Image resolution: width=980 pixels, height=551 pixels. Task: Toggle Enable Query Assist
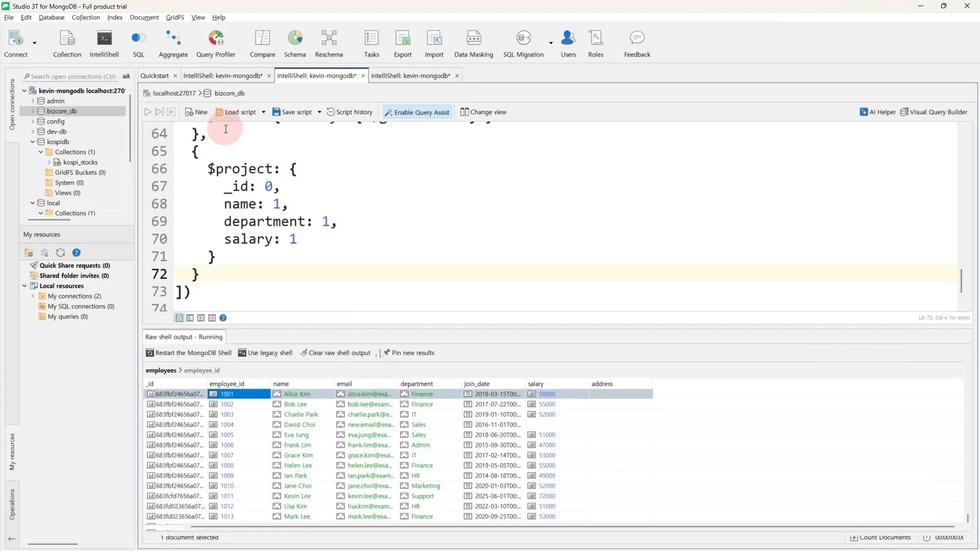(x=417, y=112)
